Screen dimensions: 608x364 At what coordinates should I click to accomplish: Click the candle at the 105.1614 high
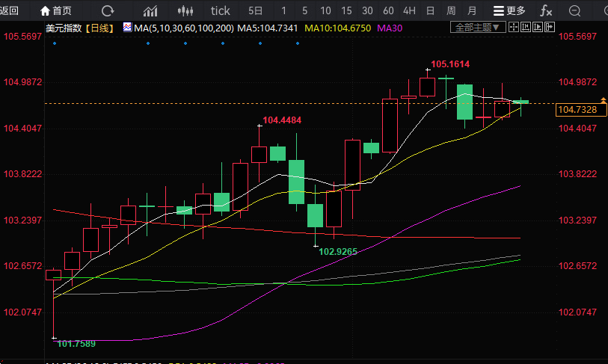pos(427,87)
